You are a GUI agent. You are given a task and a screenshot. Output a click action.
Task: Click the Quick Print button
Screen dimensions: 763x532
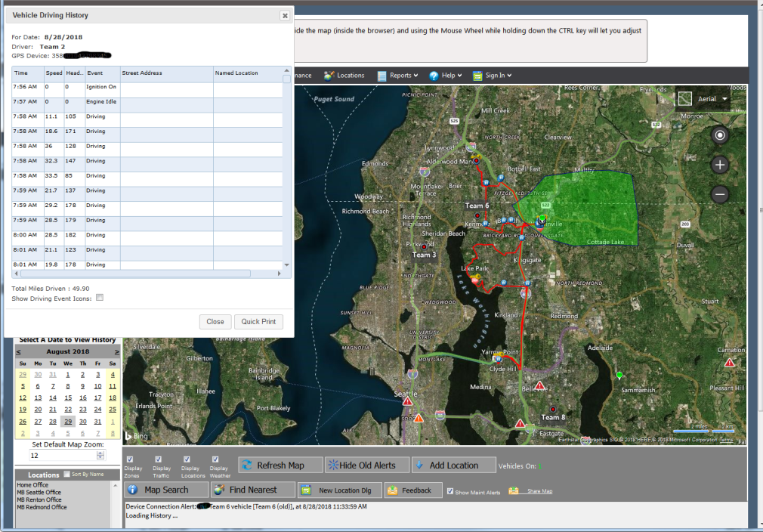[x=258, y=322]
